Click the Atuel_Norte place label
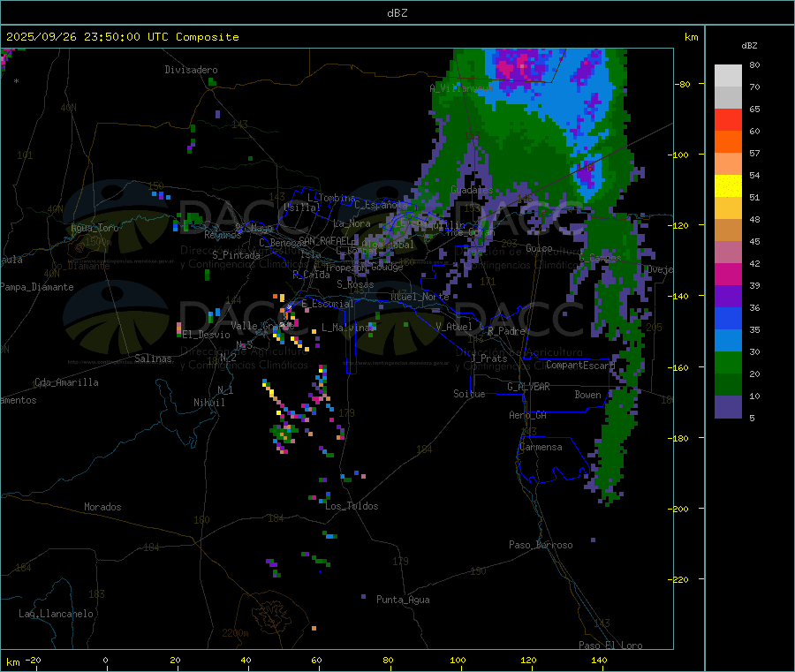Screen dimensions: 795x672 [420, 297]
